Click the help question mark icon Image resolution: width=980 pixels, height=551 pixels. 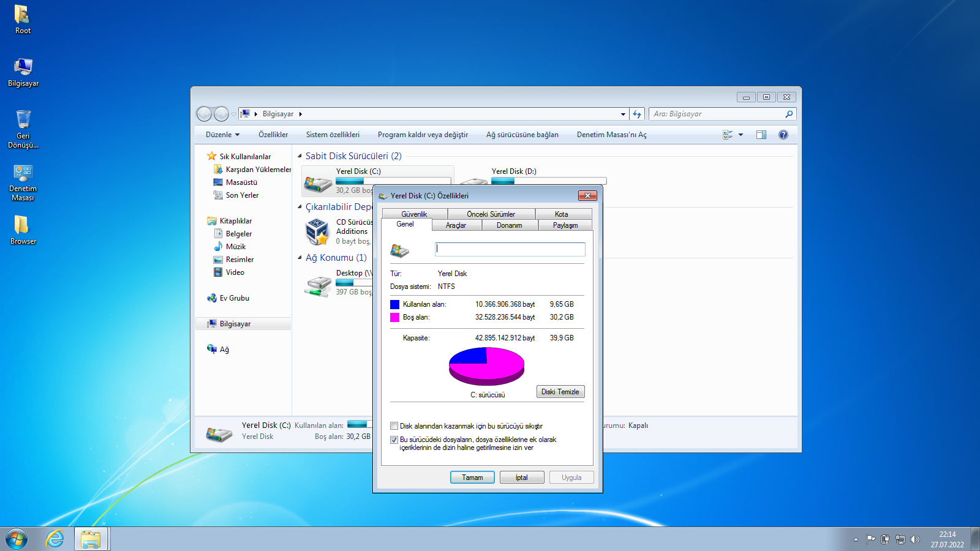pyautogui.click(x=783, y=135)
